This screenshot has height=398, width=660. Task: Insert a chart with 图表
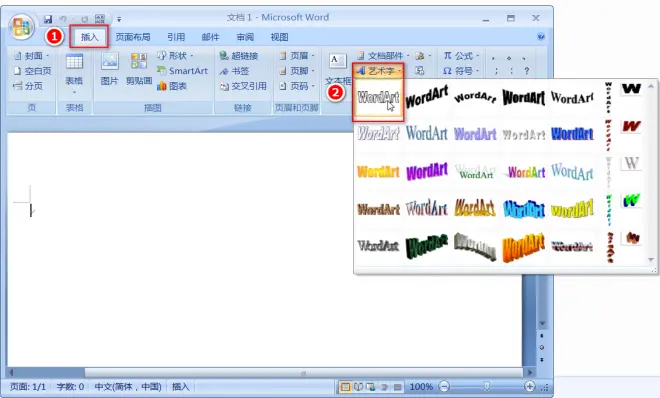[172, 86]
